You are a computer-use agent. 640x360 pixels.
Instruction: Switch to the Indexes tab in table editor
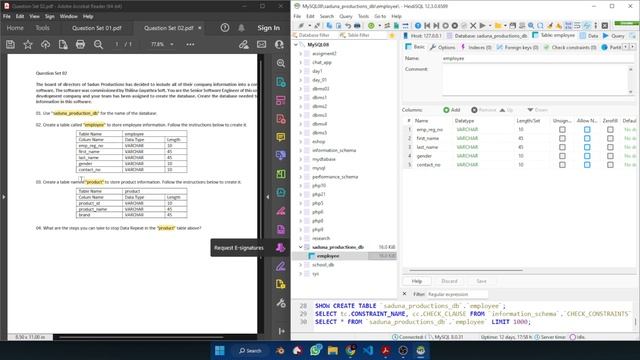click(476, 47)
